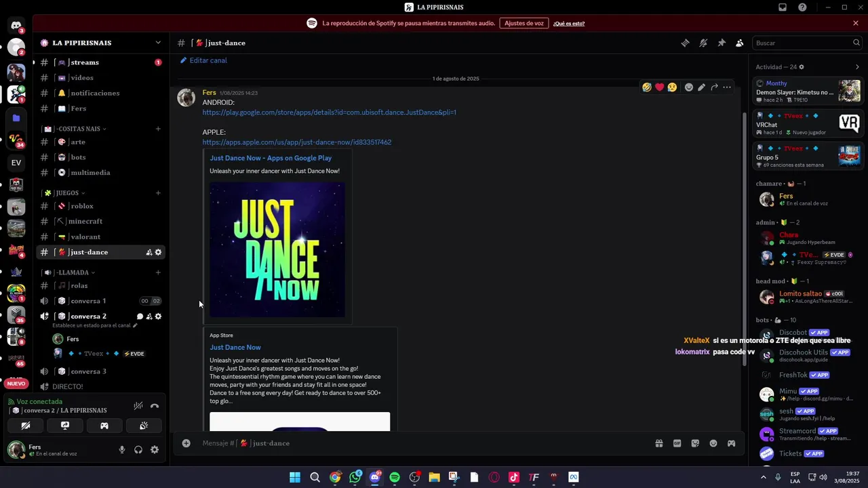The height and width of the screenshot is (488, 868).
Task: Open Just Dance Now logo thumbnail
Action: [277, 249]
